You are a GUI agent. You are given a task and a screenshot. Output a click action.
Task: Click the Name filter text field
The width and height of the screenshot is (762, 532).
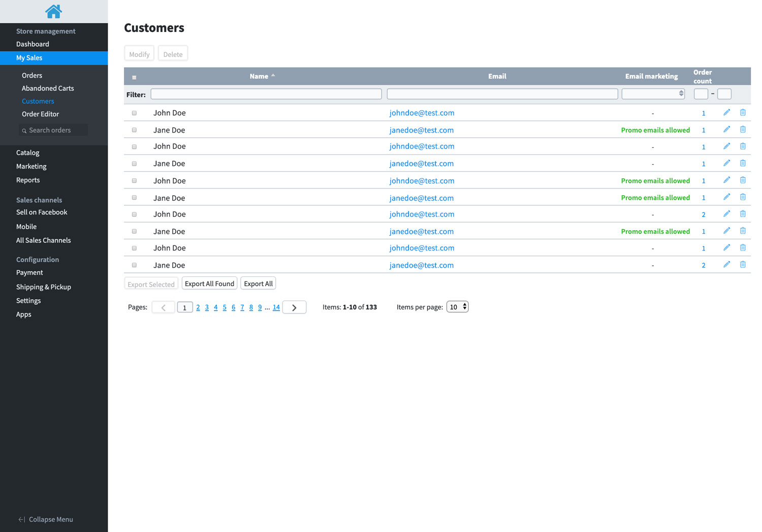pyautogui.click(x=266, y=94)
